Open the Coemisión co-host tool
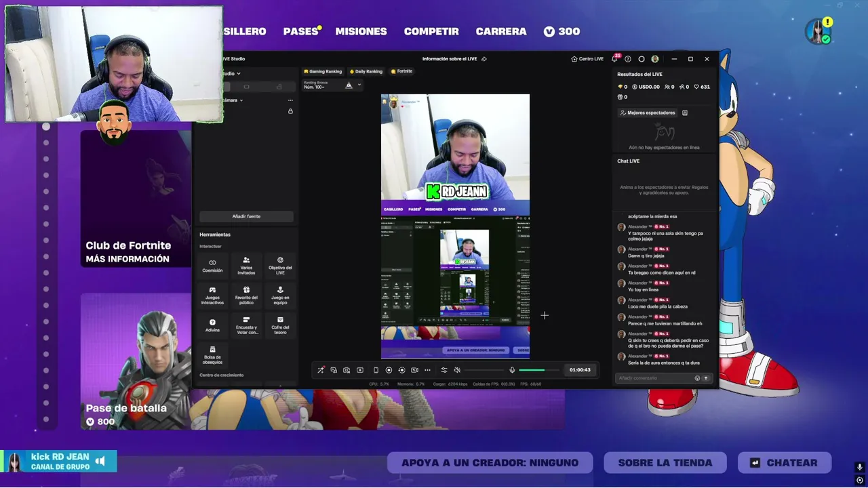868x488 pixels. pyautogui.click(x=212, y=265)
